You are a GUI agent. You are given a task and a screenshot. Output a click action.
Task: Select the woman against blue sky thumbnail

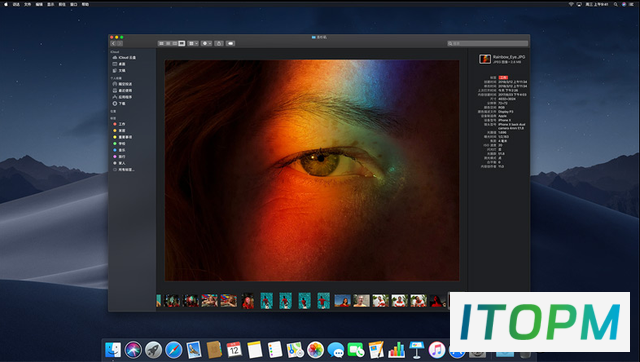(342, 301)
